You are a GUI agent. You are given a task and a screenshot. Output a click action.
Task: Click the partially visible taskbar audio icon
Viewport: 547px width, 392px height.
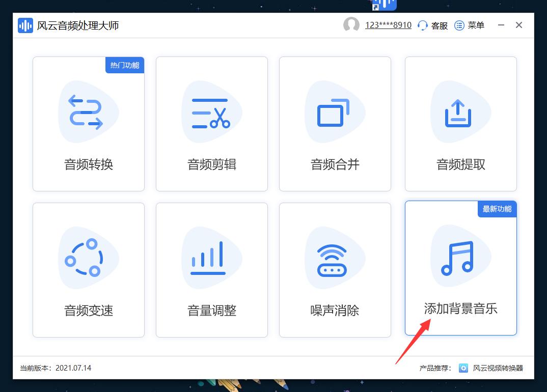pyautogui.click(x=384, y=4)
